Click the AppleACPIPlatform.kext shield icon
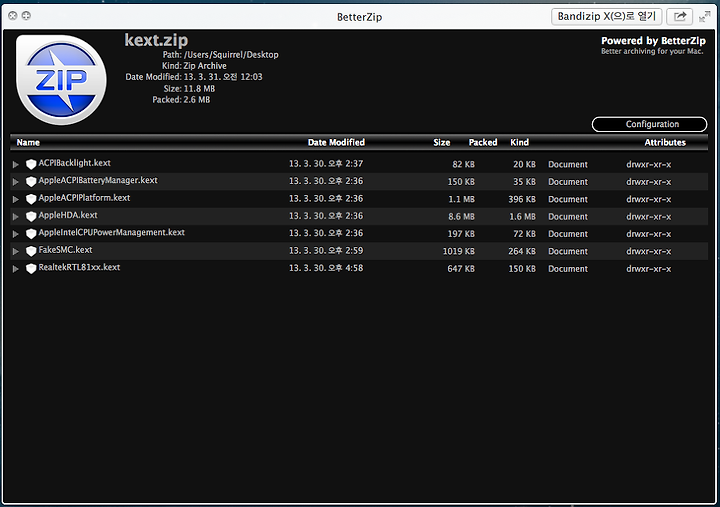This screenshot has width=720, height=507. click(31, 199)
